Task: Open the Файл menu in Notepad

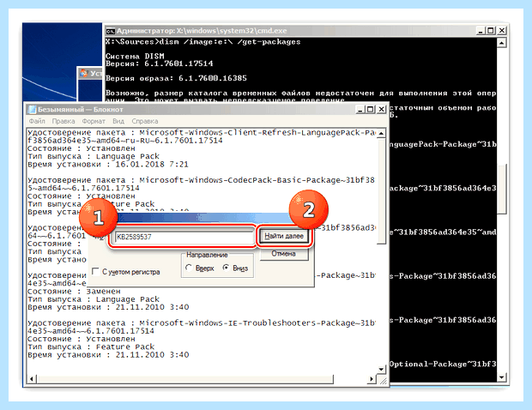Action: [x=37, y=121]
